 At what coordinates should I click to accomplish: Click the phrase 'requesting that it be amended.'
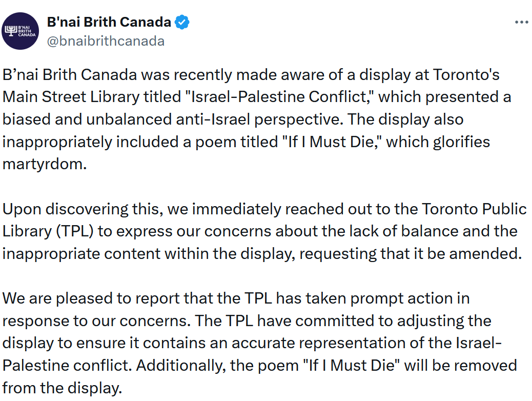(411, 254)
